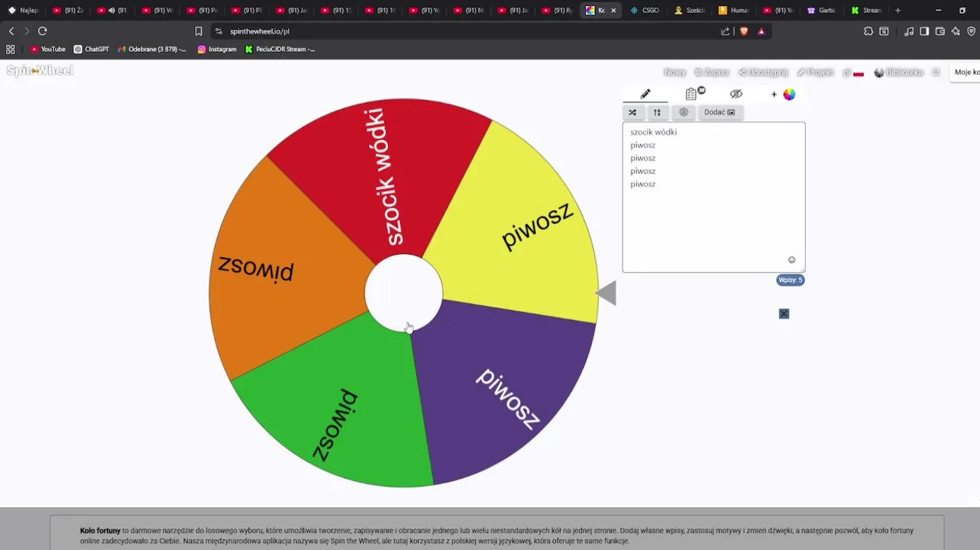
Task: Close the small X box below entries
Action: coord(784,314)
